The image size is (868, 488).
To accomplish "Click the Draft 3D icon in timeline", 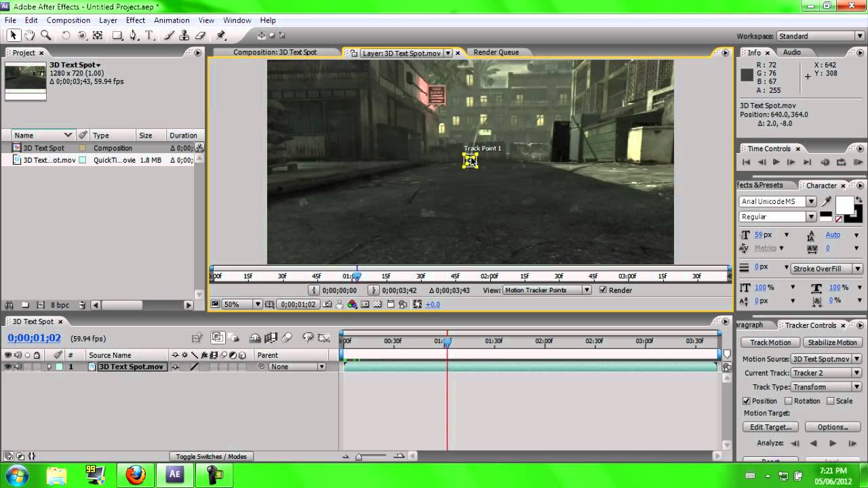I will pyautogui.click(x=234, y=337).
